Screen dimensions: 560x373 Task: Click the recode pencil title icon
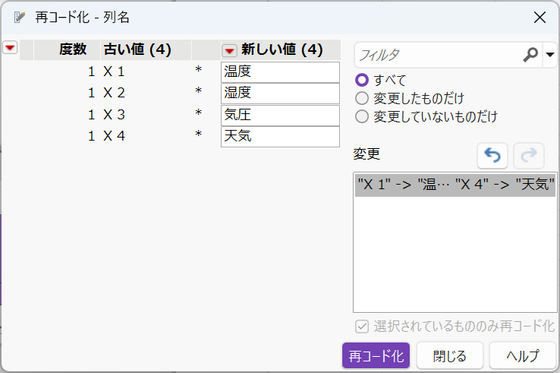coord(19,17)
